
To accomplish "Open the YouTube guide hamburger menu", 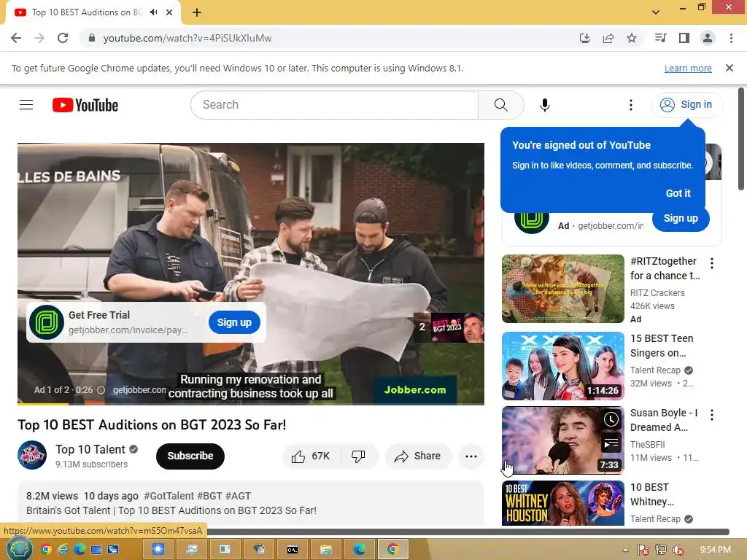I will (x=26, y=105).
